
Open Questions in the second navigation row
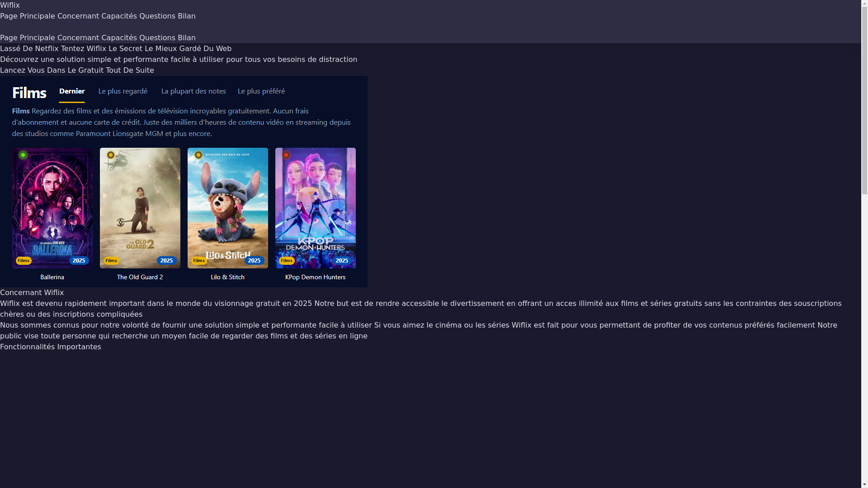pyautogui.click(x=157, y=38)
